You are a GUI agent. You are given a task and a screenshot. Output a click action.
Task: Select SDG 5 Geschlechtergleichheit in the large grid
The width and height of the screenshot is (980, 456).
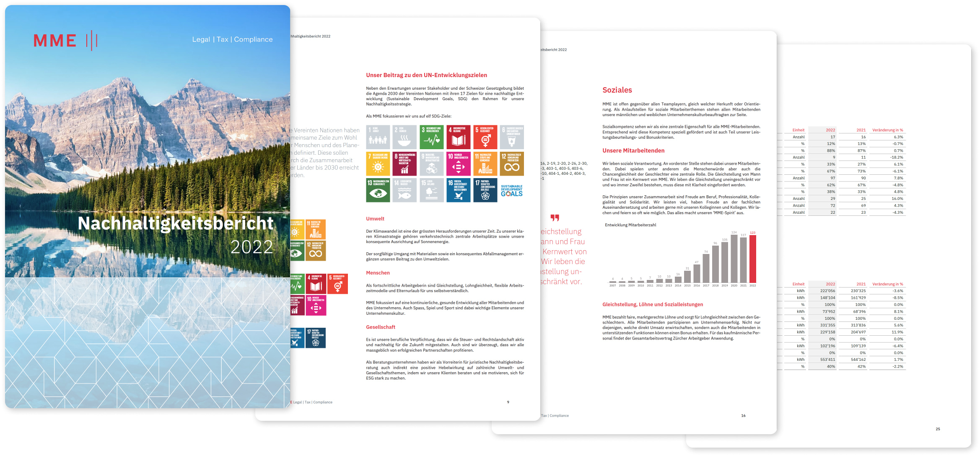(x=485, y=137)
